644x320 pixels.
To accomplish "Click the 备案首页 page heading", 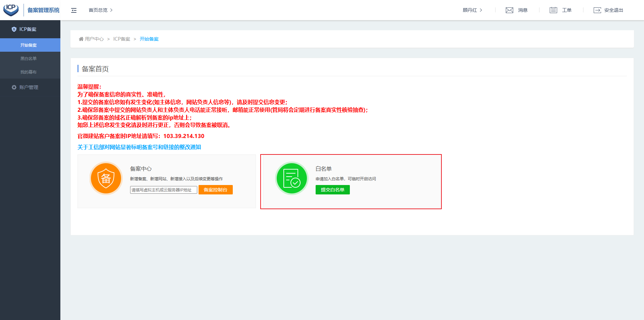I will click(x=95, y=69).
